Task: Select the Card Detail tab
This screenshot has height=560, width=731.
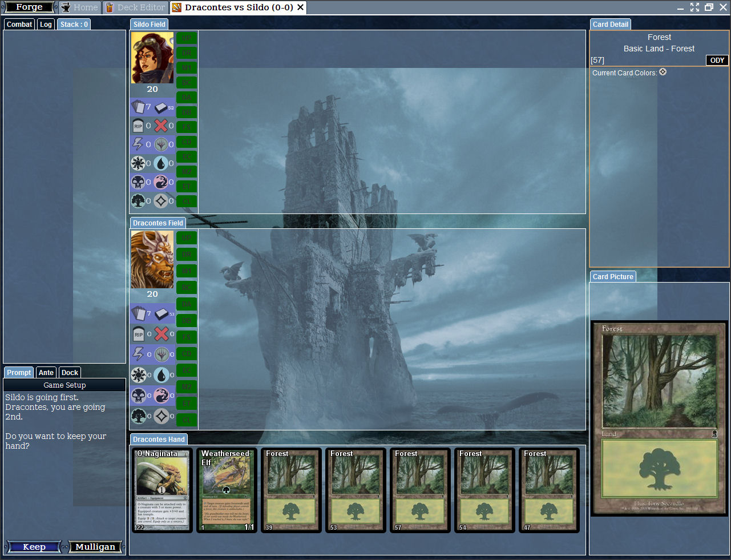Action: click(610, 24)
